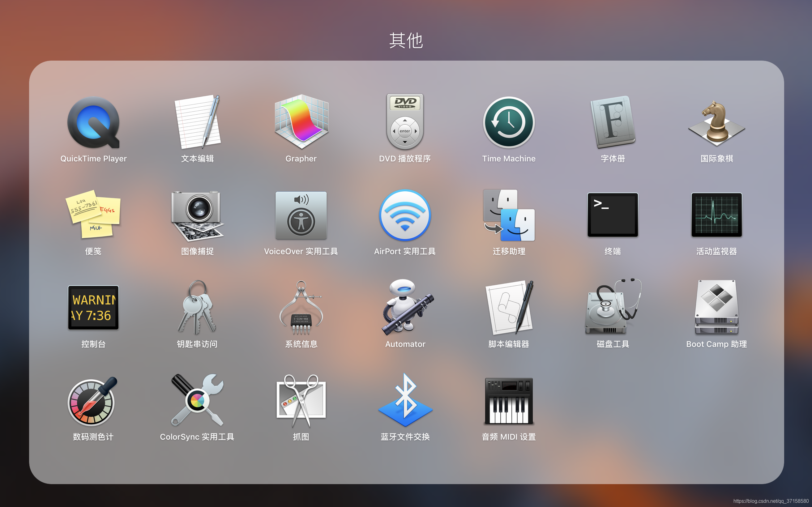
Task: Open the 控制台 app
Action: 93,308
